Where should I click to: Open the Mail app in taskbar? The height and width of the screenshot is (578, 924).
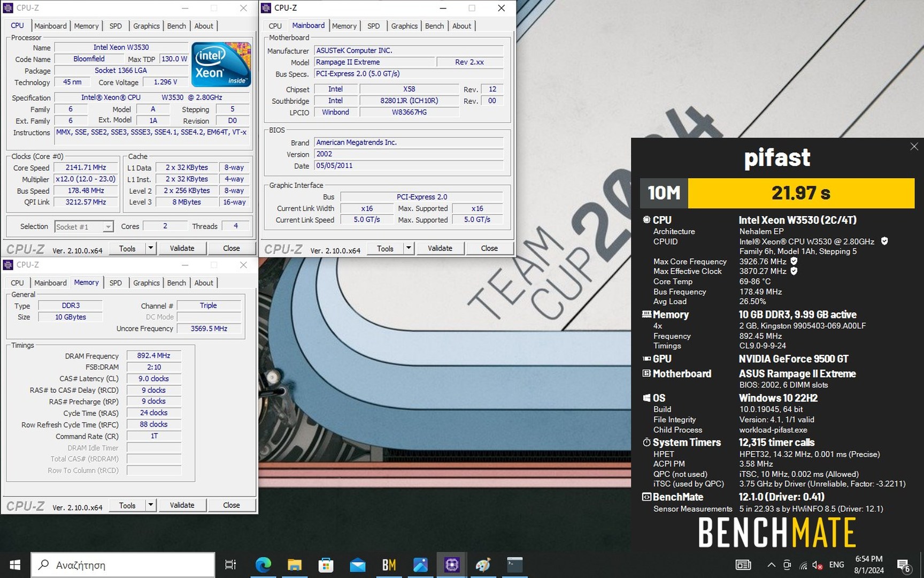pos(358,565)
